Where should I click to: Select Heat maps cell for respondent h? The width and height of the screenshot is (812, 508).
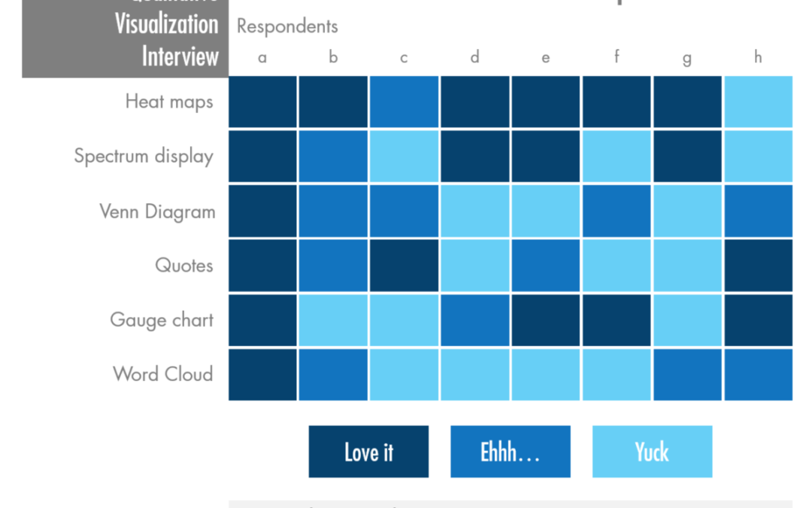pos(758,102)
